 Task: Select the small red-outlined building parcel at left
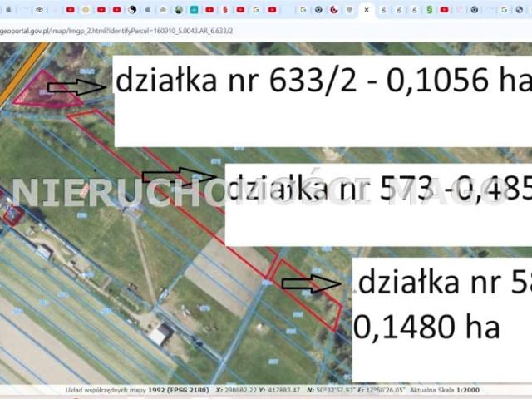[13, 214]
